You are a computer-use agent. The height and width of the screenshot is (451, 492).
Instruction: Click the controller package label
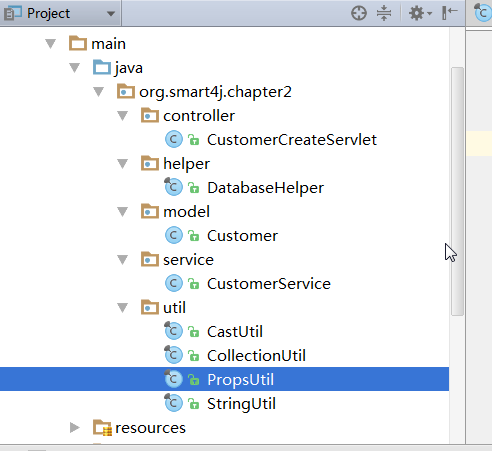coord(199,116)
